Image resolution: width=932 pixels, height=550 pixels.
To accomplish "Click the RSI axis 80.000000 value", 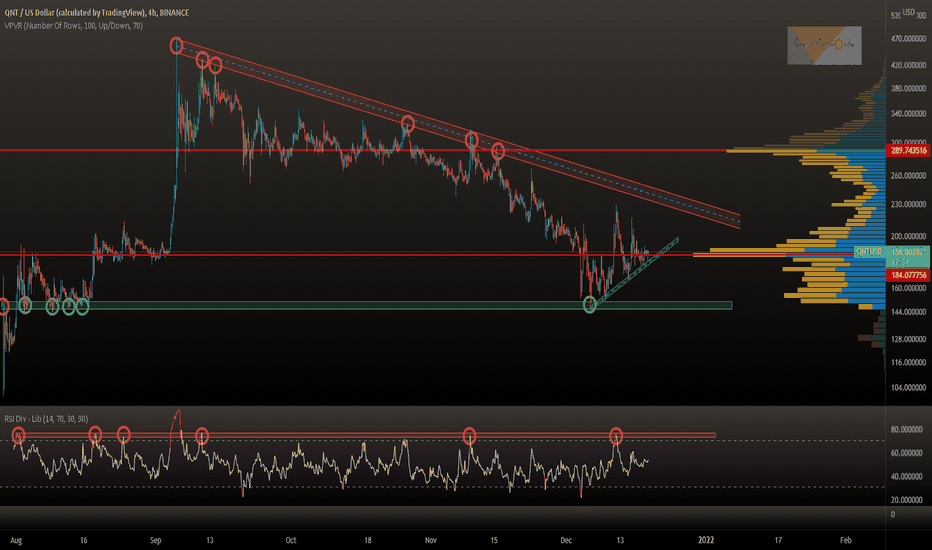I will click(x=906, y=429).
